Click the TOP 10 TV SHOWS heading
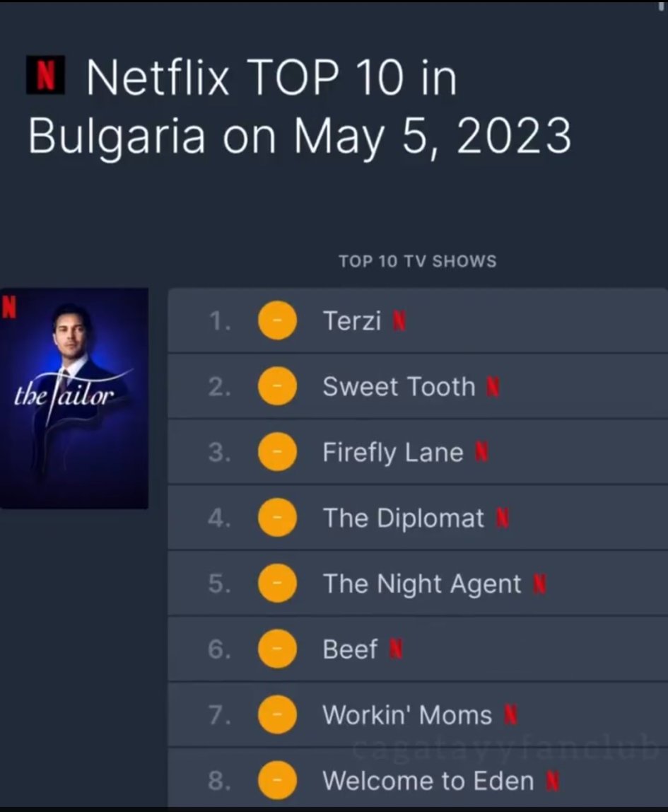 [x=417, y=261]
